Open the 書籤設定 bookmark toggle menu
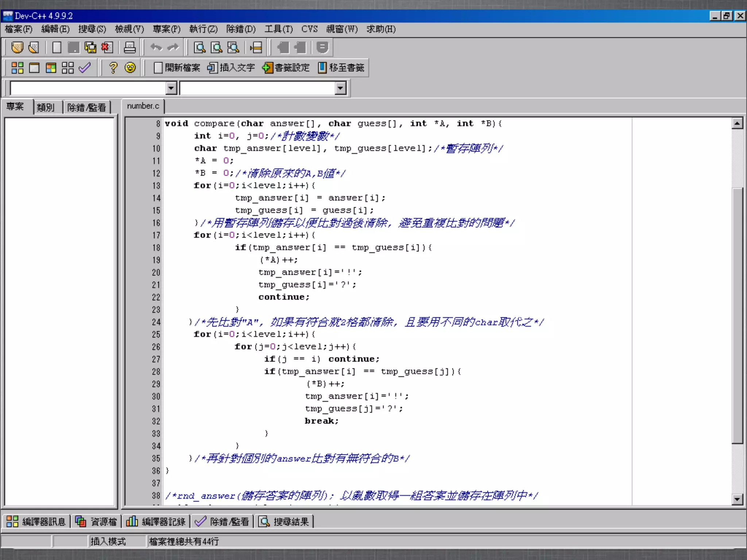This screenshot has width=747, height=560. (x=286, y=68)
